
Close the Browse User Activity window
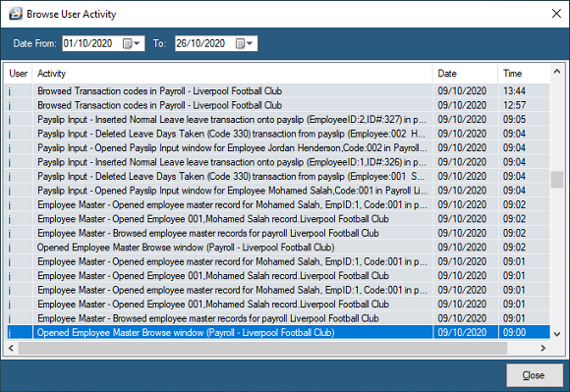tap(556, 14)
